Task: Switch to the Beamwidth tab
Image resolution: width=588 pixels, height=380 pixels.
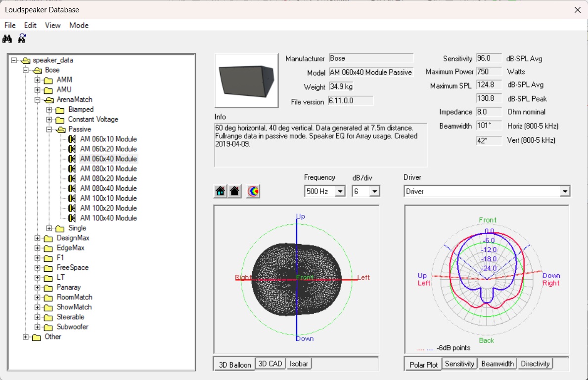Action: [x=497, y=364]
